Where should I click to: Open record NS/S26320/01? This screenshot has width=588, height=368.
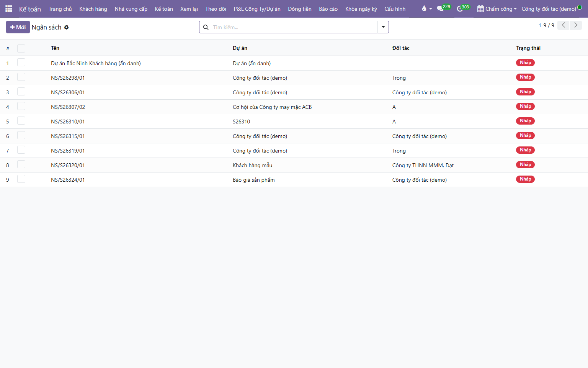click(x=68, y=165)
